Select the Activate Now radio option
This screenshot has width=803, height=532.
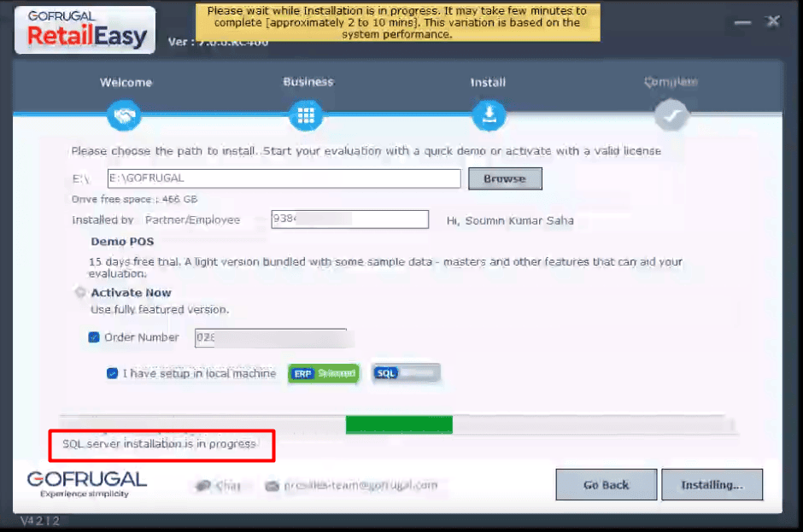coord(80,292)
